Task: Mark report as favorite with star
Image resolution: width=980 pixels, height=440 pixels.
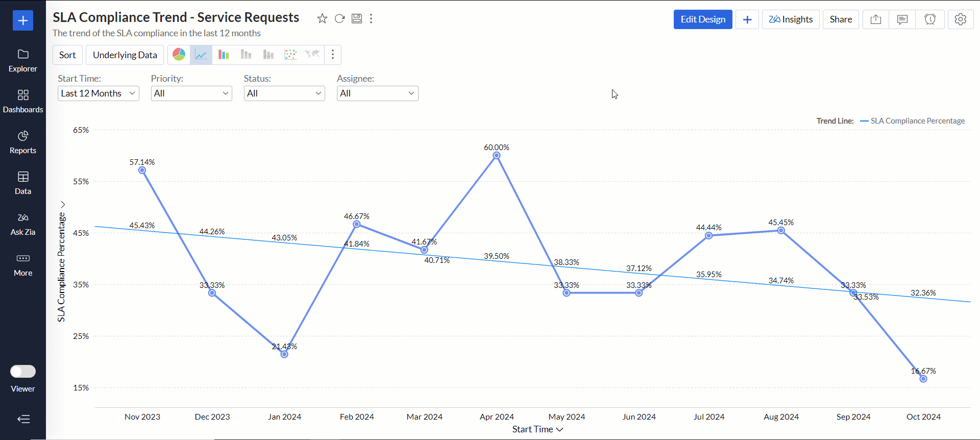Action: [322, 19]
